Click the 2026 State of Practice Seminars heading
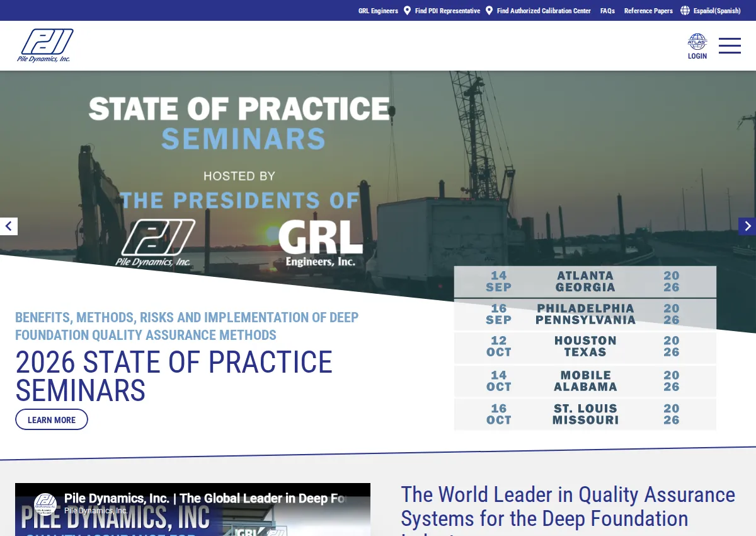 pos(174,376)
